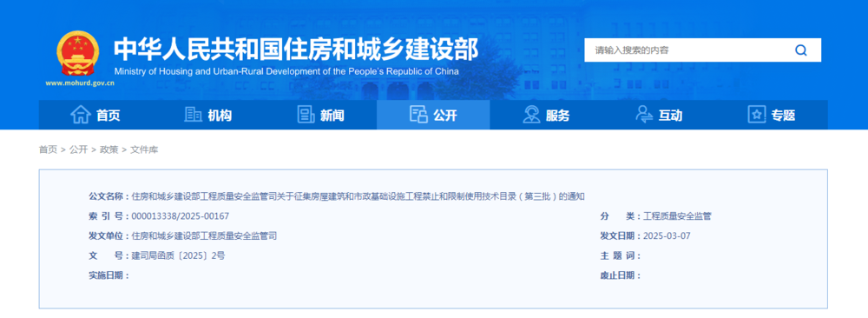The image size is (868, 318).
Task: Click the English ministry name subtitle
Action: [x=286, y=71]
